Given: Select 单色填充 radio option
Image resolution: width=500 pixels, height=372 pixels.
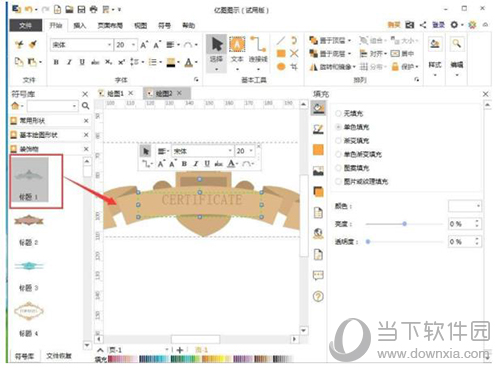Looking at the screenshot, I should coord(338,127).
